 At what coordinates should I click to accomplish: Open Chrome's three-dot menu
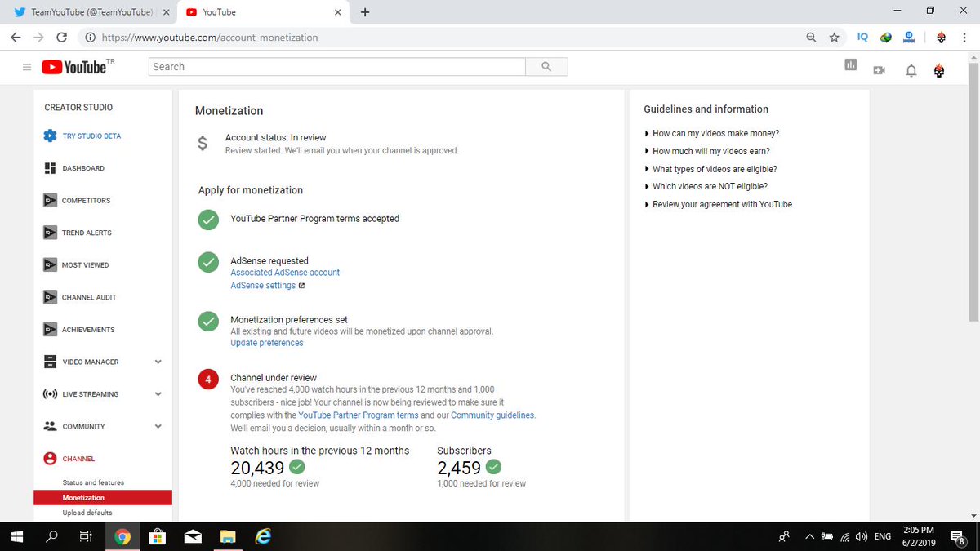coord(965,38)
